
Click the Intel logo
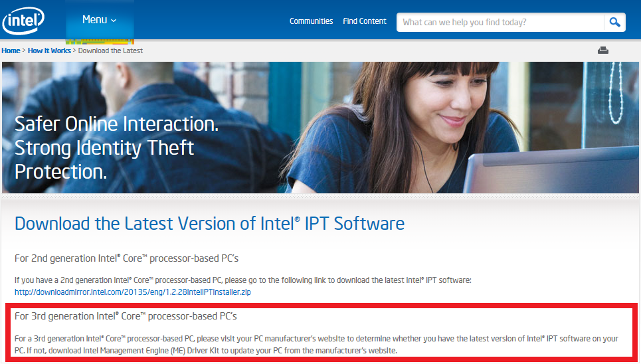point(23,21)
